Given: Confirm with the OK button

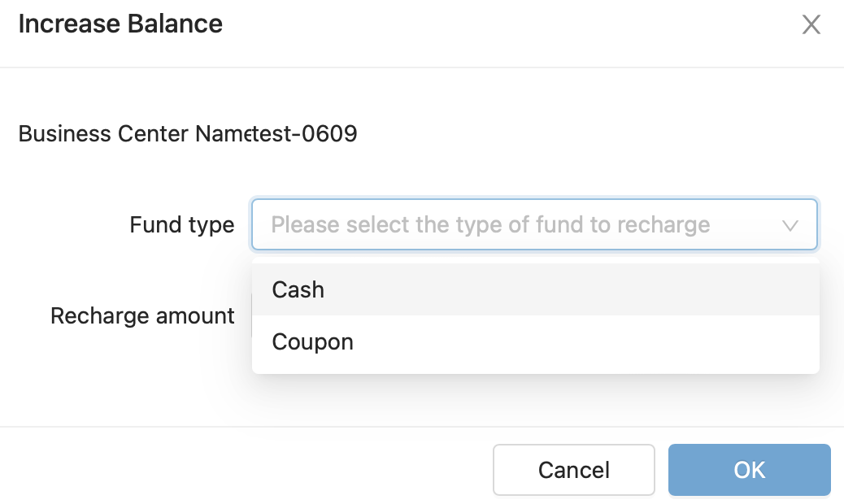Looking at the screenshot, I should click(749, 470).
